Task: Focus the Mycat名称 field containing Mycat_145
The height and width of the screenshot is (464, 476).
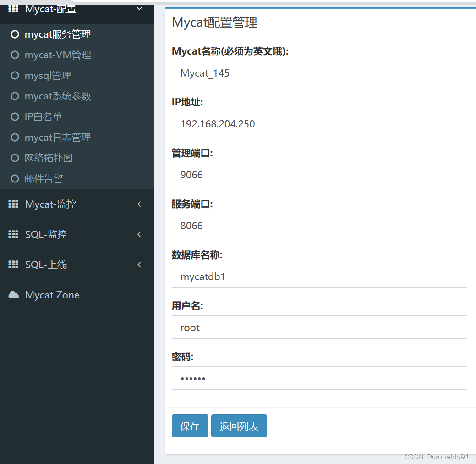Action: [x=319, y=72]
